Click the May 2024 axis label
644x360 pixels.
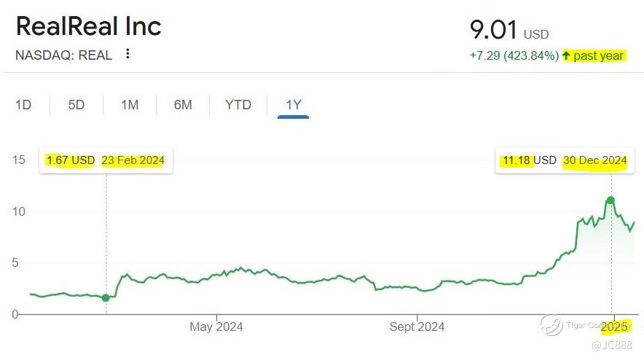[216, 326]
